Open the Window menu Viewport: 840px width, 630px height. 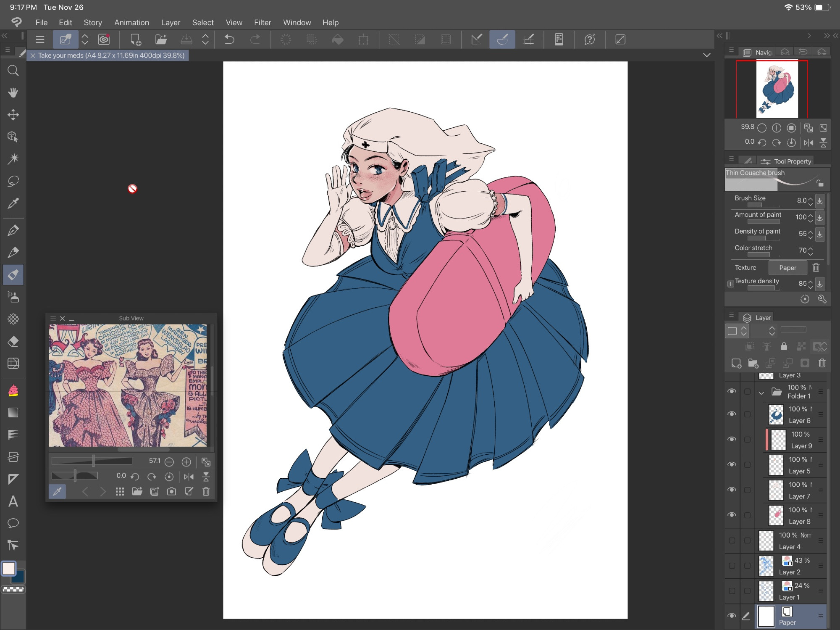297,23
